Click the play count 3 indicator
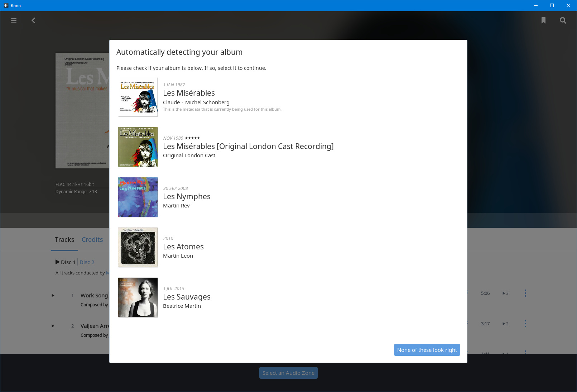577x392 pixels. tap(505, 293)
